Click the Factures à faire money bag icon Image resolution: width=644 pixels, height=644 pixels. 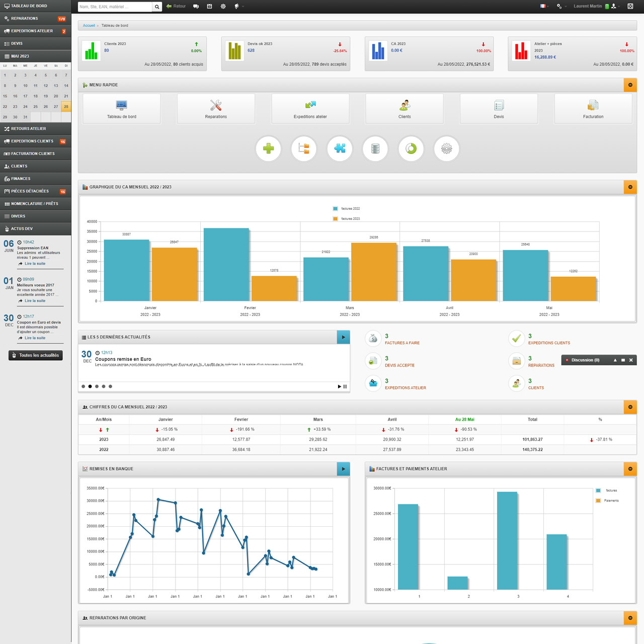click(x=373, y=339)
